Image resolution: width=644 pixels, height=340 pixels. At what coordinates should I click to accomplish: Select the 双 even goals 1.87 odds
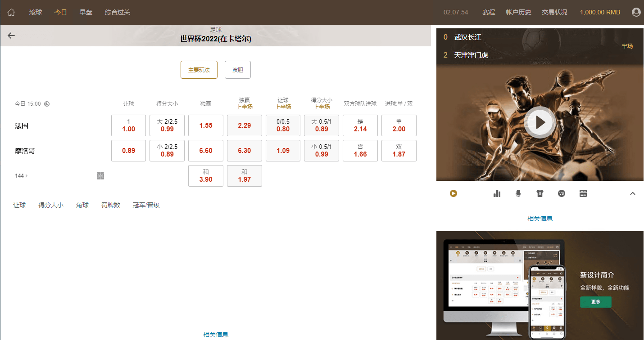pyautogui.click(x=399, y=151)
